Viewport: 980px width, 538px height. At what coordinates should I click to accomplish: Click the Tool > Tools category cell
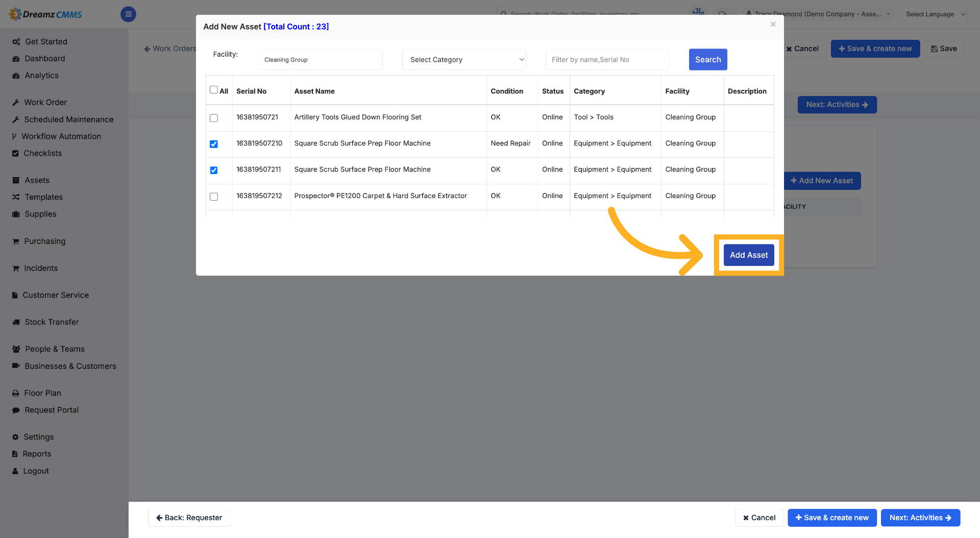click(594, 117)
